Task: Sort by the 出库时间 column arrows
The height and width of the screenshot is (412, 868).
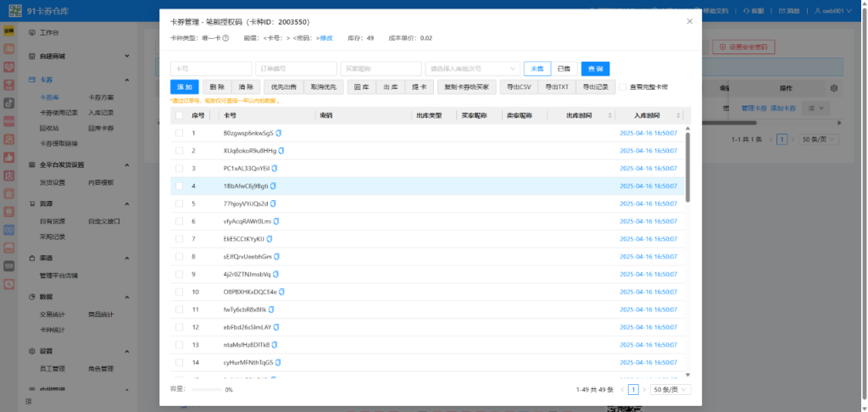Action: click(x=595, y=115)
